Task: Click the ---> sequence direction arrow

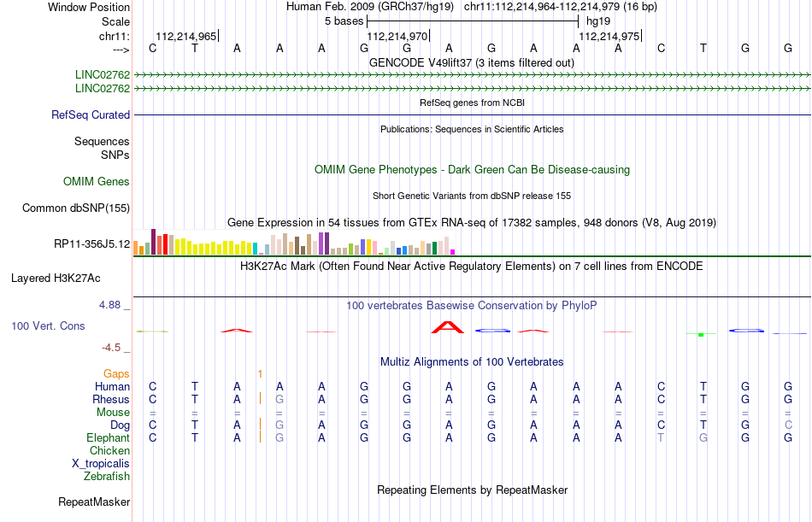Action: pyautogui.click(x=121, y=50)
